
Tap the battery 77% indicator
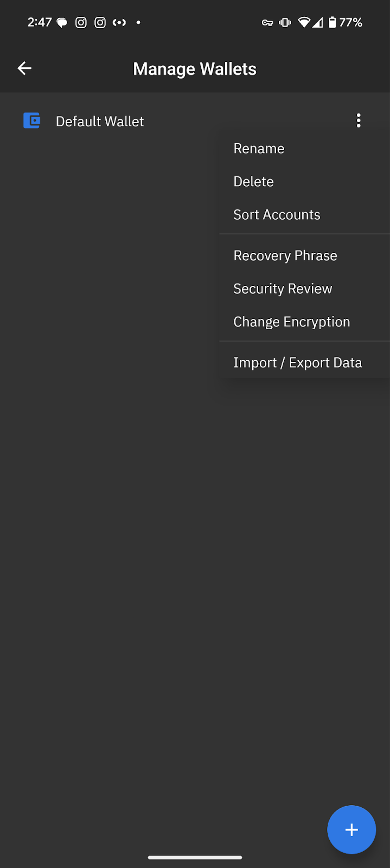point(345,22)
